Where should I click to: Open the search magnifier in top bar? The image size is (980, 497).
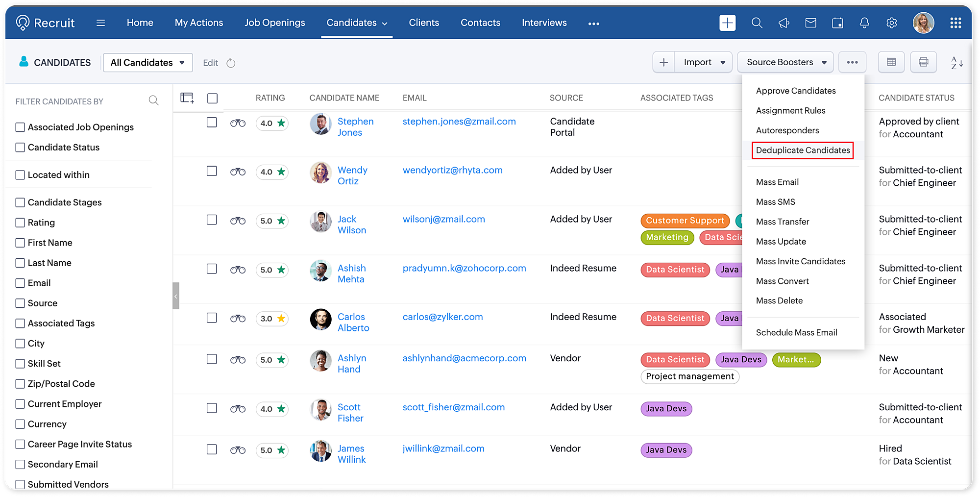757,23
